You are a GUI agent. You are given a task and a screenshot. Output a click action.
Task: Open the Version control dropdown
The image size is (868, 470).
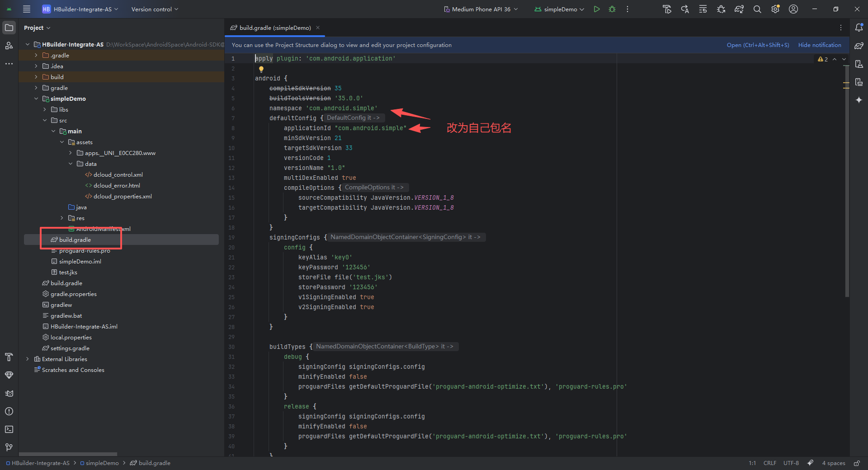coord(155,9)
